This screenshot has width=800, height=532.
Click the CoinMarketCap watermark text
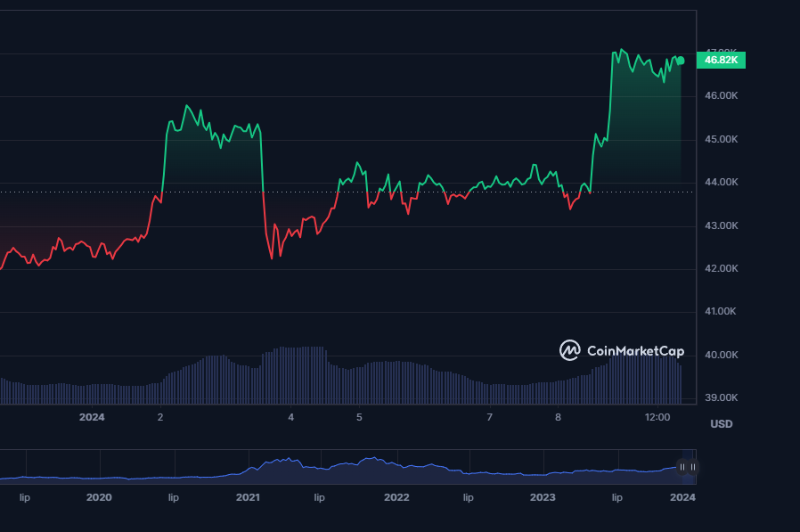(x=633, y=350)
